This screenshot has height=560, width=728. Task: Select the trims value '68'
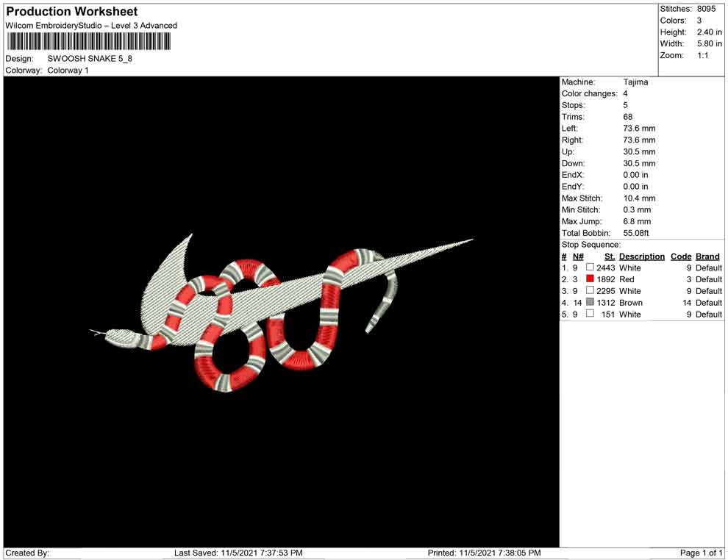[x=628, y=116]
